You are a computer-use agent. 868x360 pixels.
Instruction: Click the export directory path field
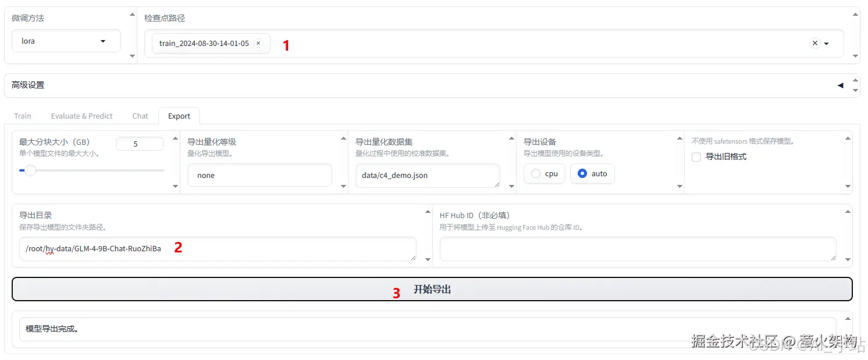(218, 249)
